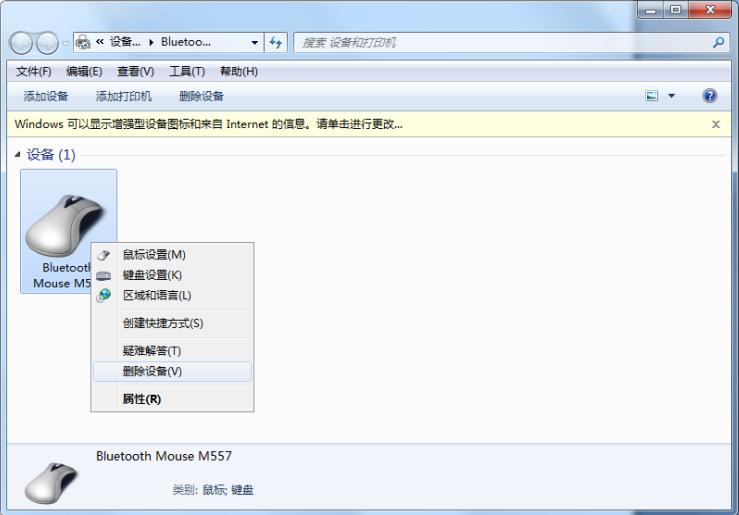
Task: Open the 编辑(E) menu
Action: pos(84,72)
